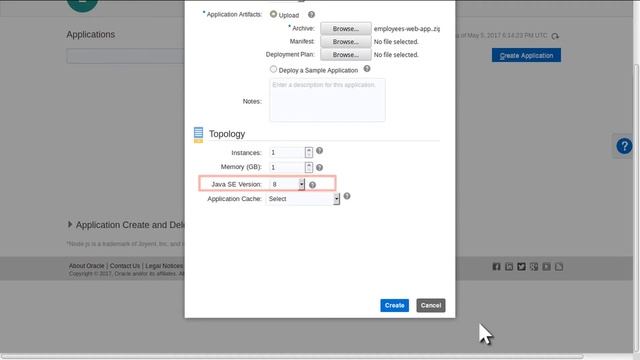Open the Contact Us link
This screenshot has height=360, width=640.
(x=124, y=266)
